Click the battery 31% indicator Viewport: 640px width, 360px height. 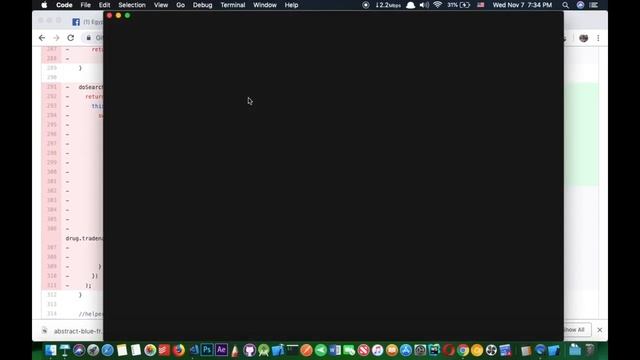pos(459,5)
